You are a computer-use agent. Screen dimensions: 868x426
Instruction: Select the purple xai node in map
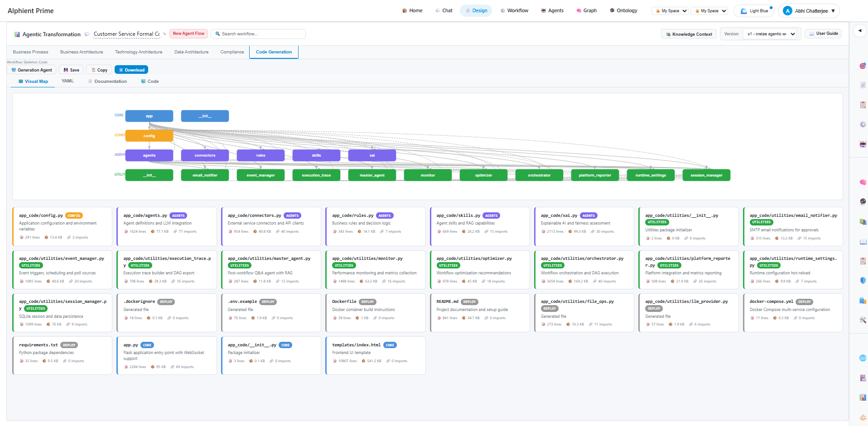[x=372, y=155]
